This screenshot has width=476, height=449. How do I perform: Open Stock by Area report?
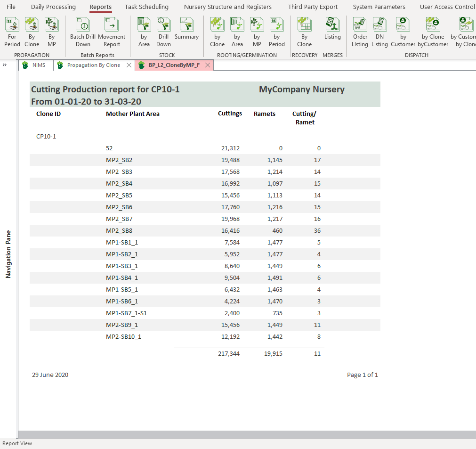(144, 32)
